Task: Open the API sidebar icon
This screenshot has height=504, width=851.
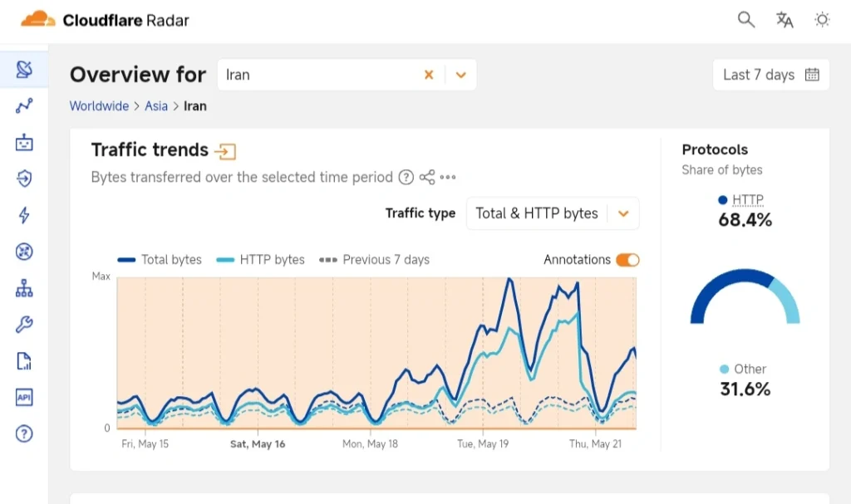Action: pyautogui.click(x=24, y=397)
